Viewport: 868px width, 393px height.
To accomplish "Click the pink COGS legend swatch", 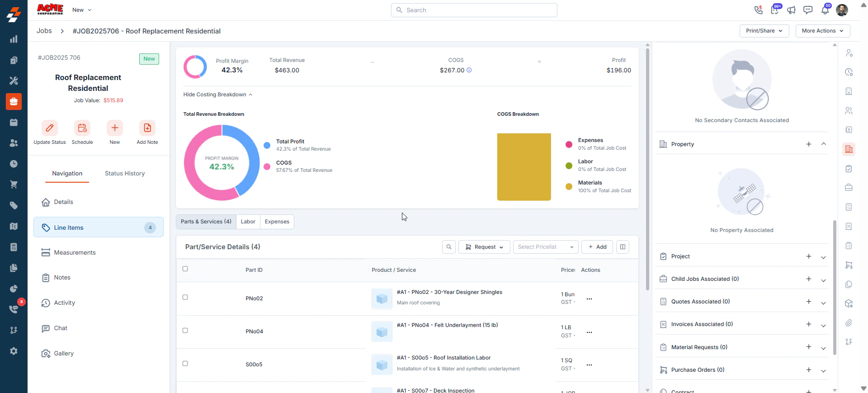I will click(267, 167).
